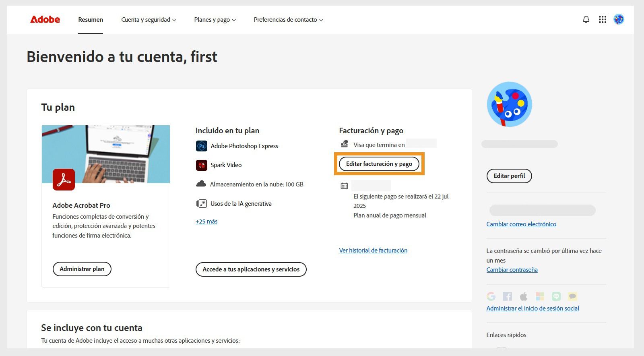The image size is (644, 356).
Task: Expand Preferencias de contacto
Action: (288, 19)
